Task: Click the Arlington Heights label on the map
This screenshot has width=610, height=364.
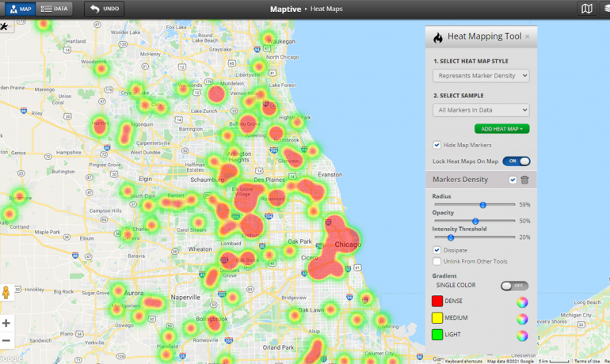Action: point(239,157)
